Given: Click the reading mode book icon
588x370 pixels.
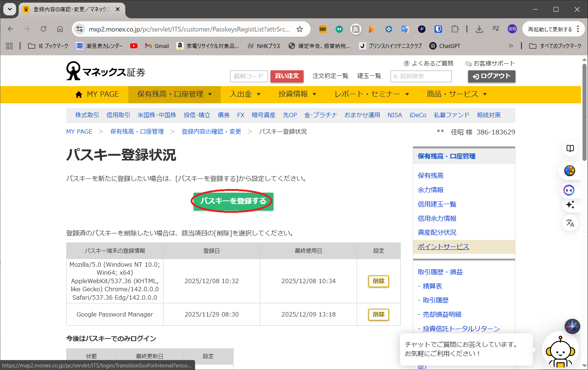Looking at the screenshot, I should (x=570, y=148).
